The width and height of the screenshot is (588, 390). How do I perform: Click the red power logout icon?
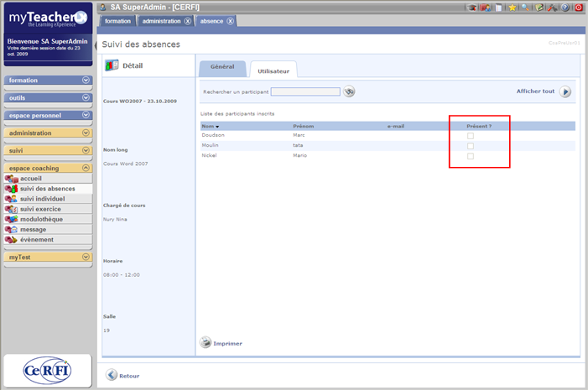click(579, 8)
